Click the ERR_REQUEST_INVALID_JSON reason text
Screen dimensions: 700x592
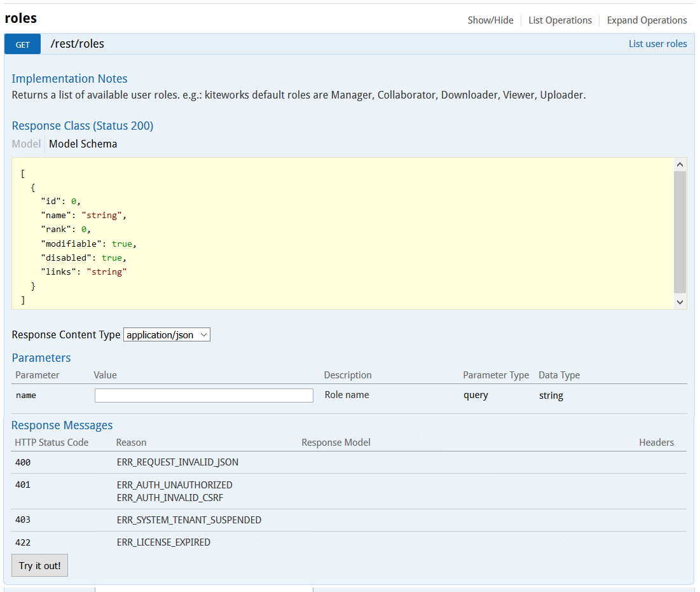(177, 462)
